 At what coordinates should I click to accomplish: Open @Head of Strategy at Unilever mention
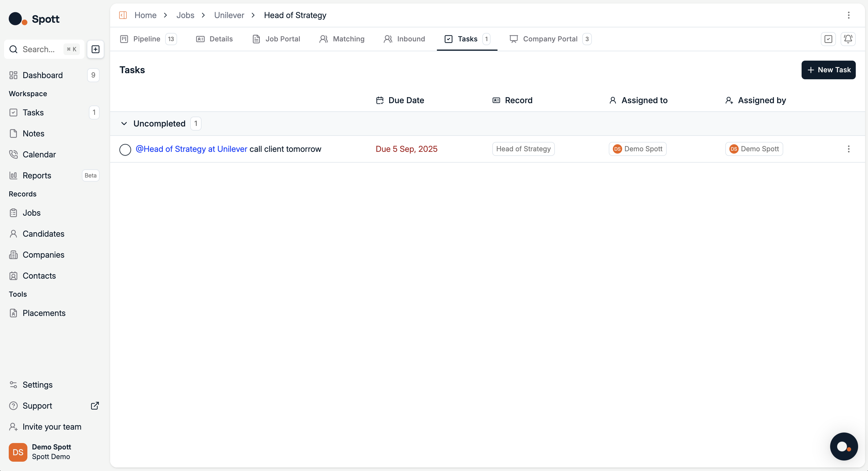(x=191, y=149)
